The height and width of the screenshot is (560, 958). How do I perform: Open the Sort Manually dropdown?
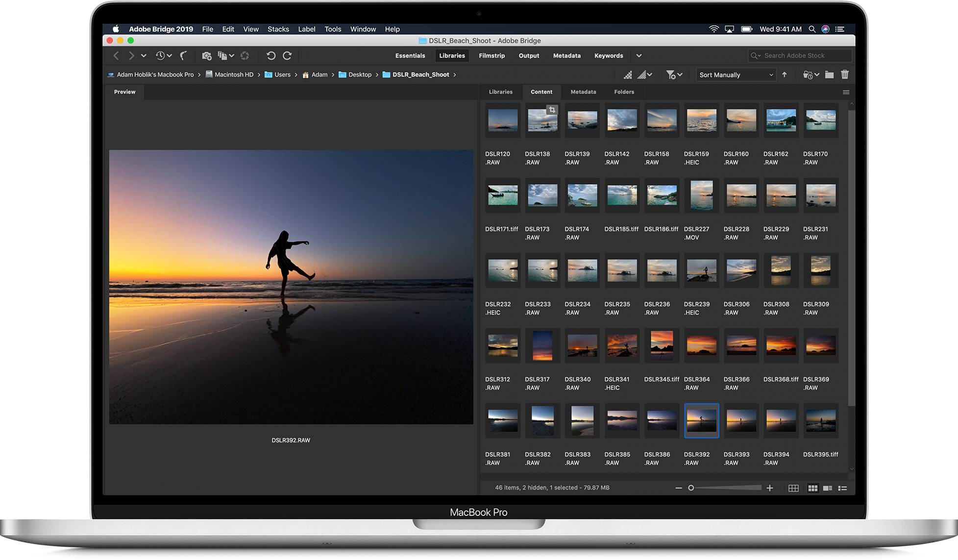click(x=736, y=75)
